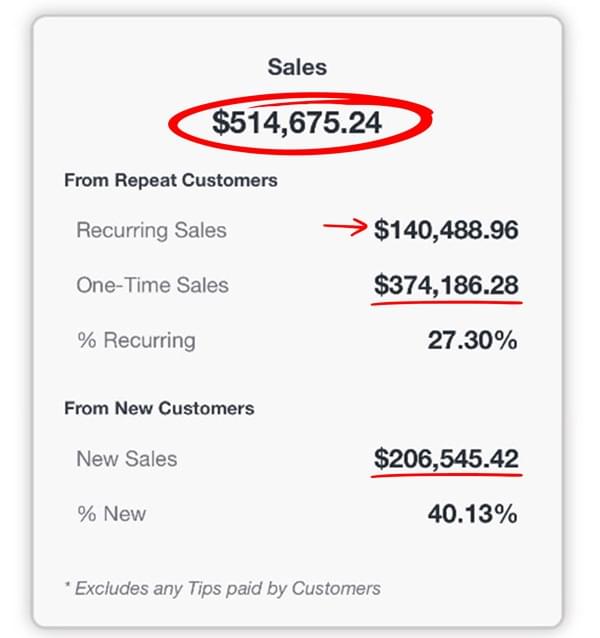Select the 40.13% new percentage
The height and width of the screenshot is (638, 600).
coord(472,514)
